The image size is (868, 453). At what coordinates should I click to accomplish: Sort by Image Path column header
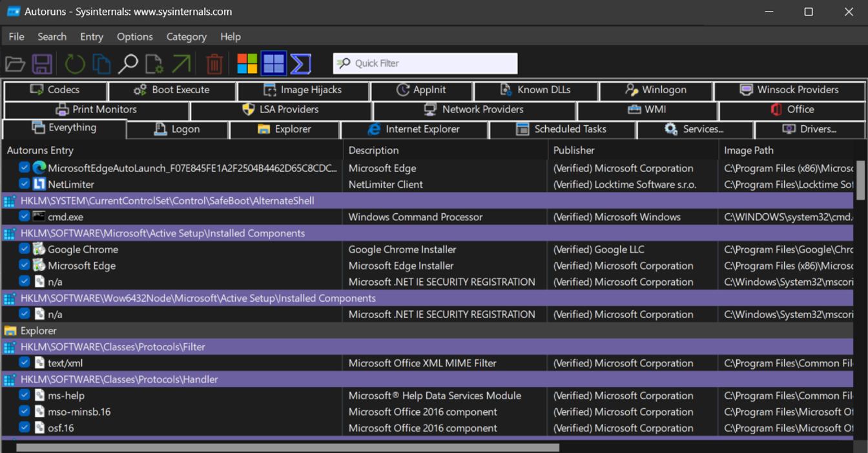coord(786,150)
